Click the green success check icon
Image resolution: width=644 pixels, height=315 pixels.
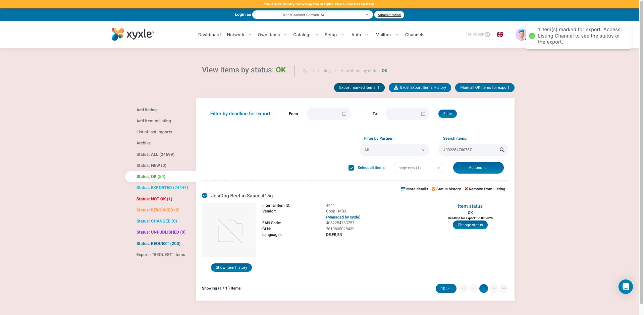pyautogui.click(x=532, y=36)
